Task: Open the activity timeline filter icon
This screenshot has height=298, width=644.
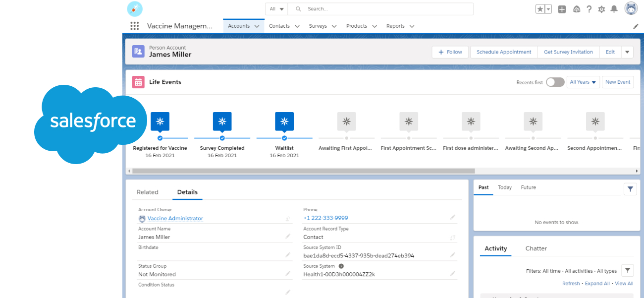Action: pyautogui.click(x=628, y=270)
